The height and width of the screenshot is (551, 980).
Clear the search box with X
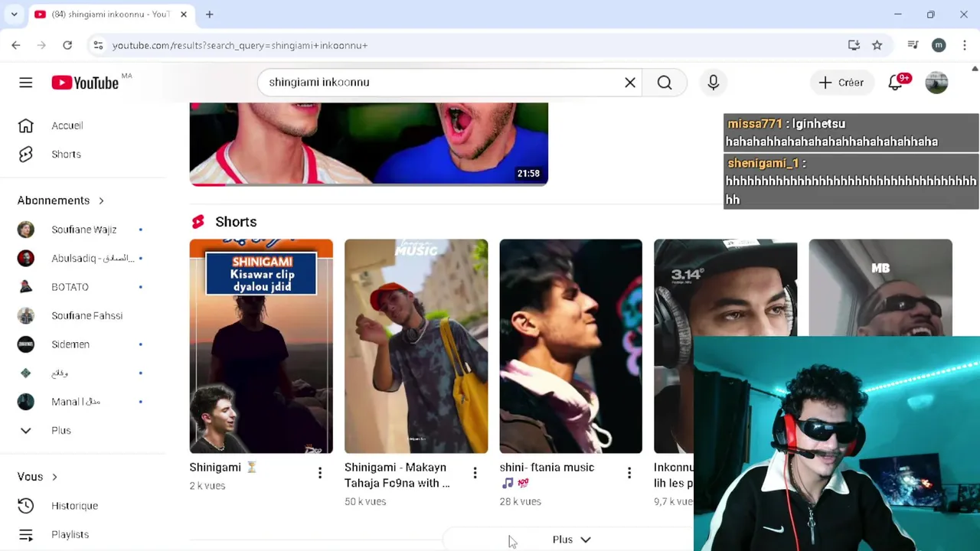(630, 83)
